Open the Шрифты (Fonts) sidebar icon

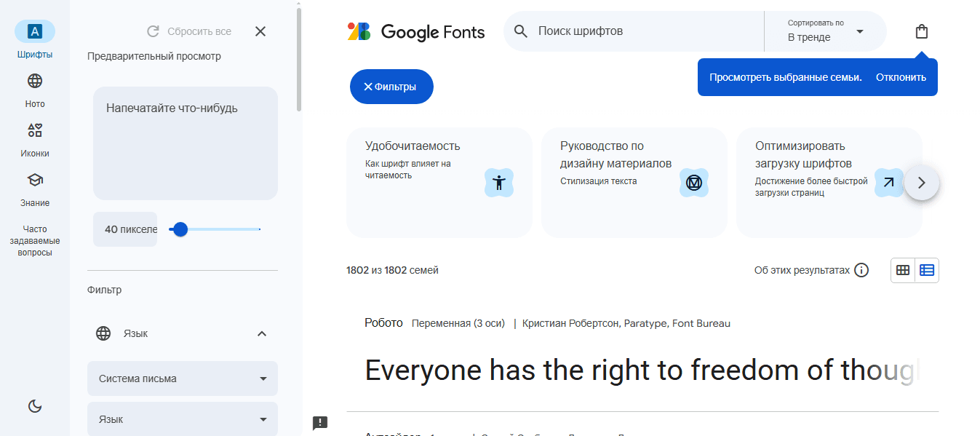click(x=35, y=31)
